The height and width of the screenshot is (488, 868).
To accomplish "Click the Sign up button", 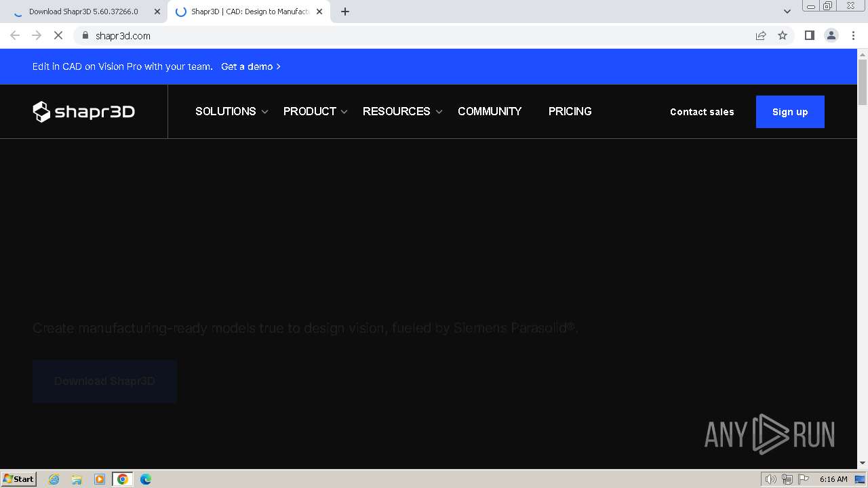I will tap(790, 112).
